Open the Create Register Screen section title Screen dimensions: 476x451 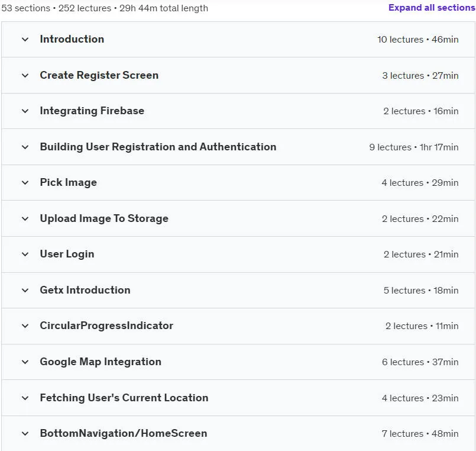click(x=99, y=75)
